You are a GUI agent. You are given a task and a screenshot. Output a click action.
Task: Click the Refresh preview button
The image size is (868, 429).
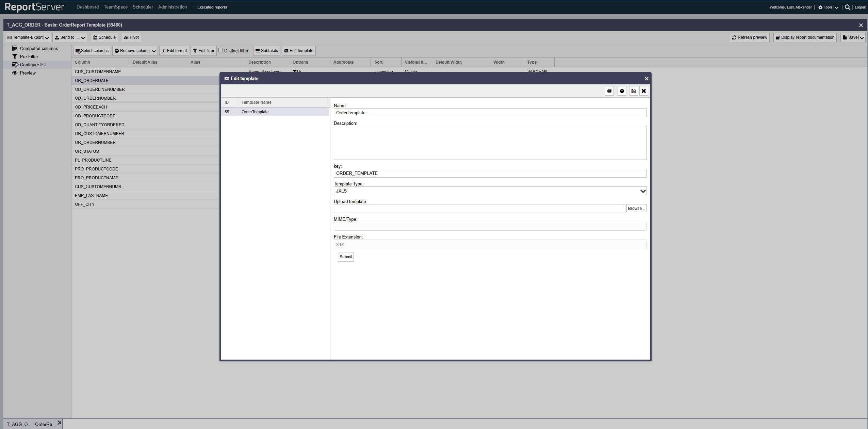pyautogui.click(x=749, y=37)
